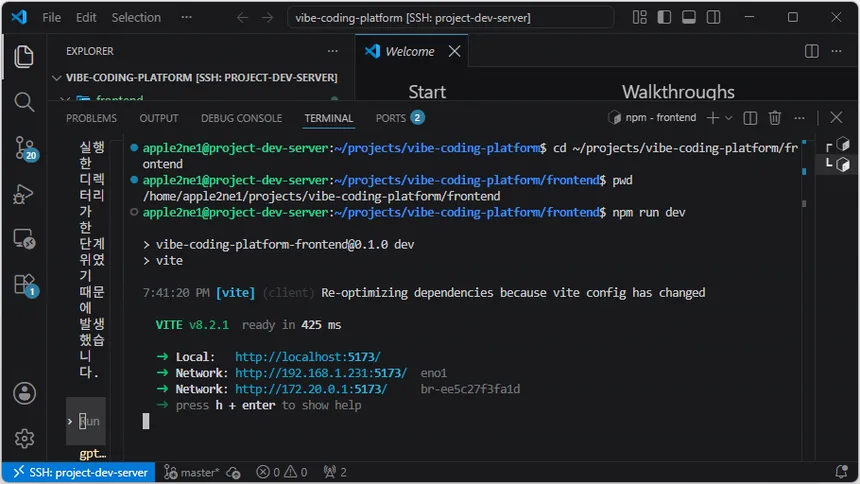The width and height of the screenshot is (860, 484).
Task: Click the 'VITE v8.2.1' ready text
Action: point(192,325)
